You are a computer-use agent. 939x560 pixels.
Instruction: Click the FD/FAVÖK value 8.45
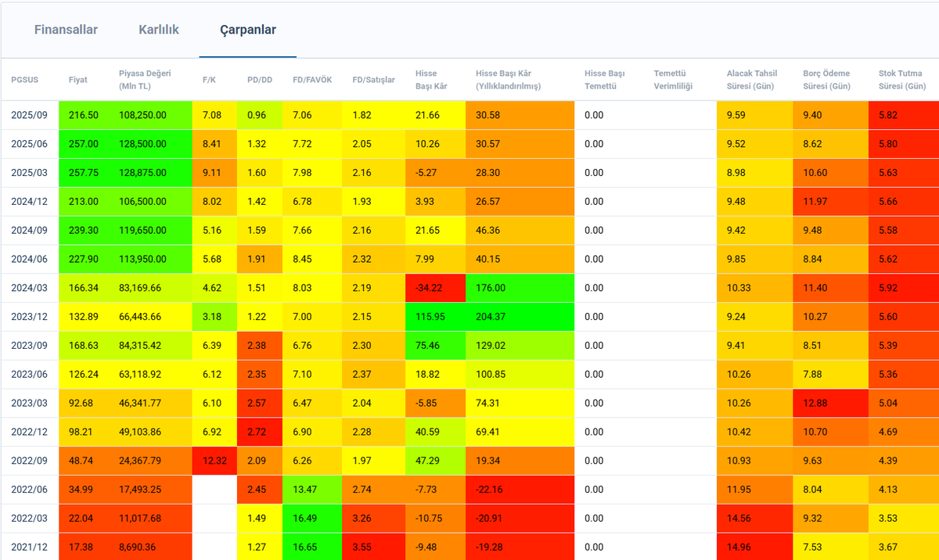pos(312,259)
